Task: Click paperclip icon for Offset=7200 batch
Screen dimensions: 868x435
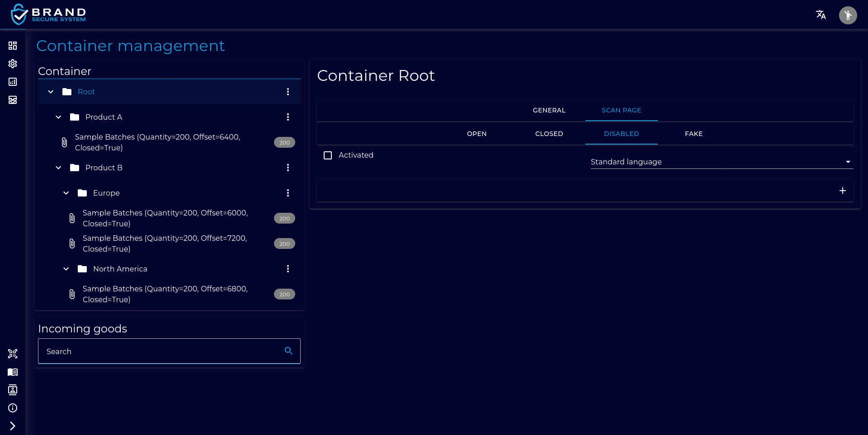Action: [x=72, y=243]
